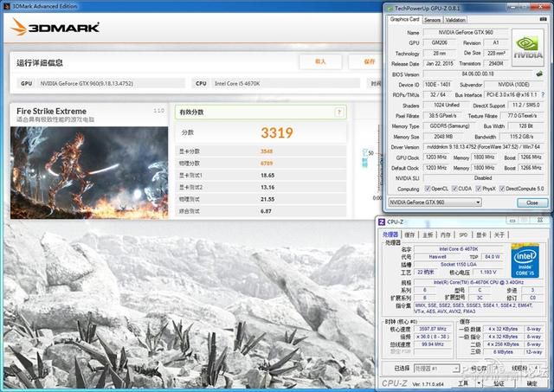The height and width of the screenshot is (392, 554).
Task: Click the Intel Core i5 logo in CPU-Z
Action: pos(525,260)
